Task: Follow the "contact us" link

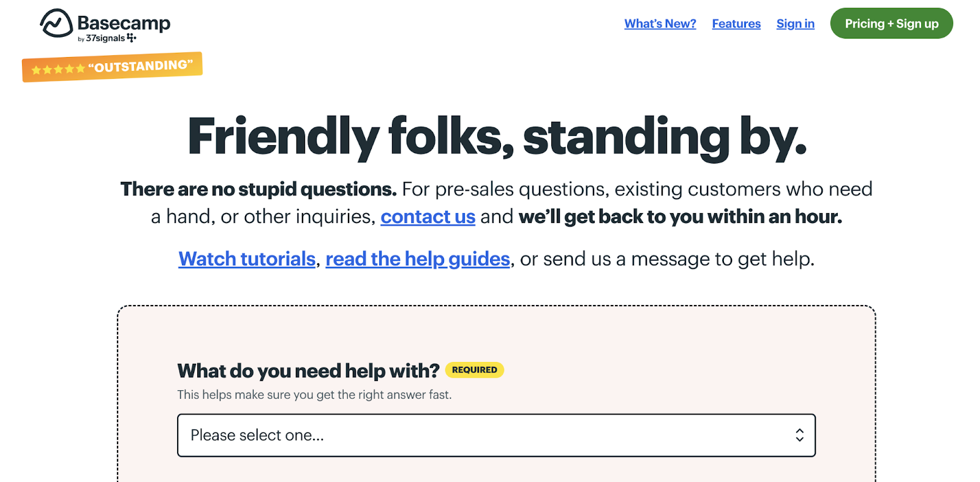Action: click(428, 217)
